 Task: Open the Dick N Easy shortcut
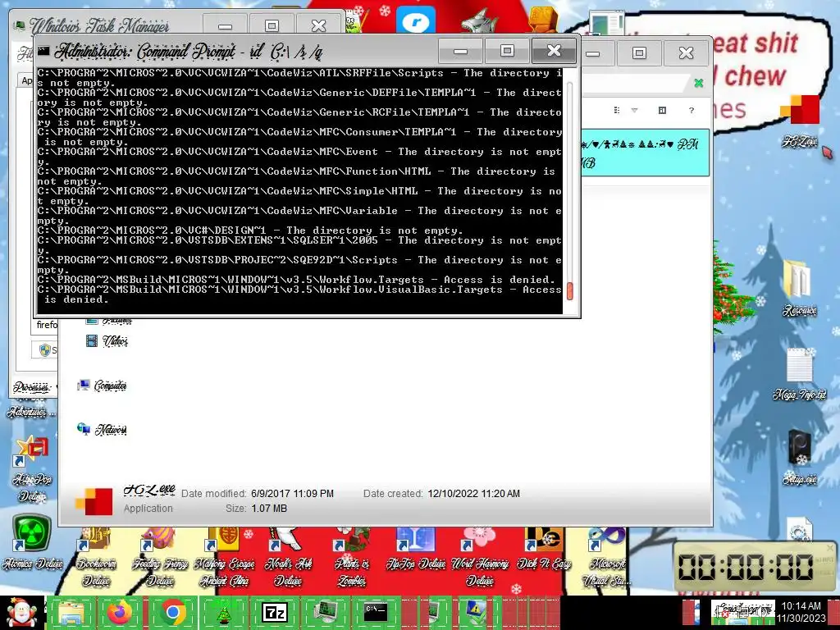tap(544, 549)
